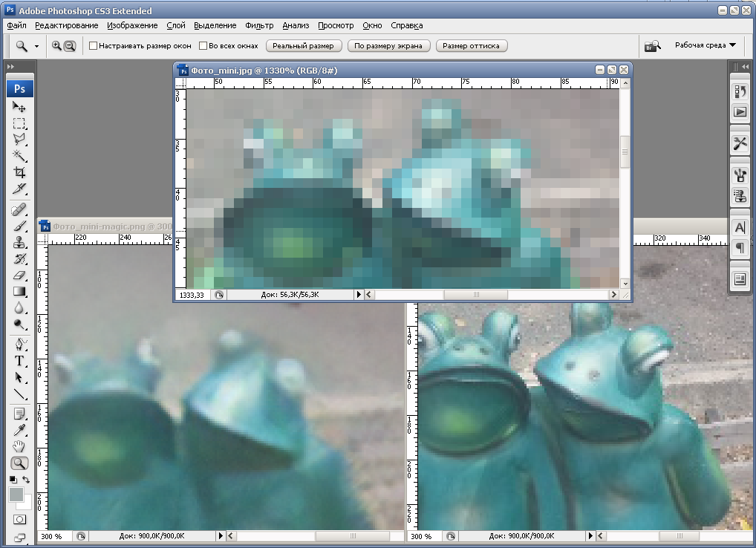Open the Paragraph panel icon

coord(740,248)
